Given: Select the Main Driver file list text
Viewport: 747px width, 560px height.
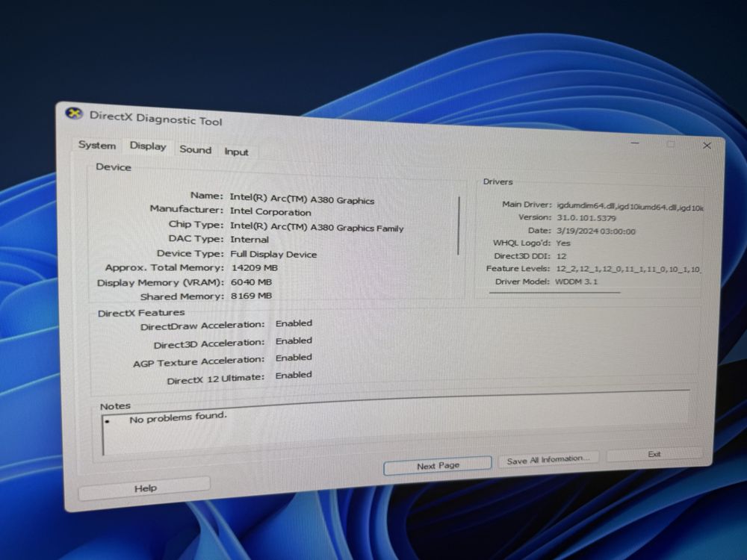Looking at the screenshot, I should pos(630,207).
